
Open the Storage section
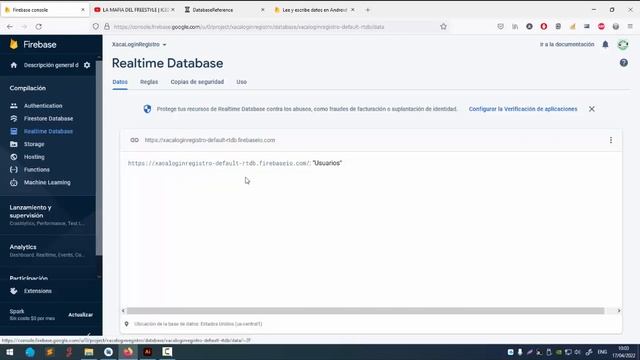coord(34,144)
